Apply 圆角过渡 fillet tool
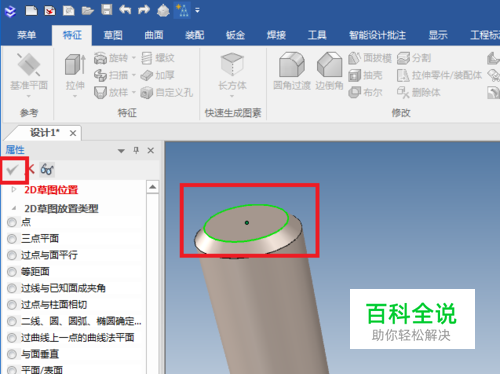This screenshot has width=500, height=374. 292,71
